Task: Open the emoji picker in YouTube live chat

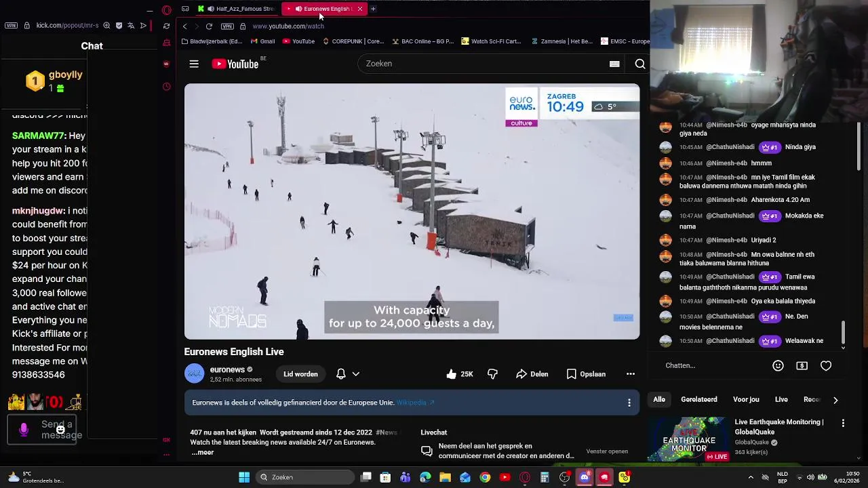Action: tap(778, 365)
